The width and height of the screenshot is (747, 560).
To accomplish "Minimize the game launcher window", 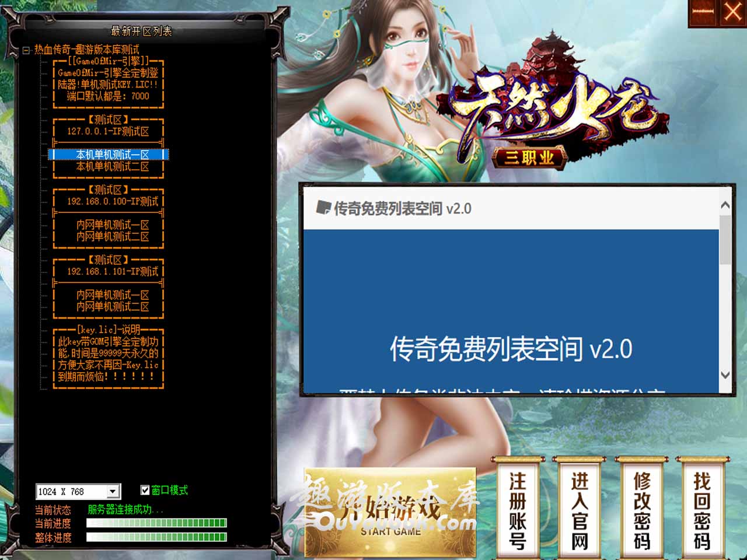I will click(703, 12).
